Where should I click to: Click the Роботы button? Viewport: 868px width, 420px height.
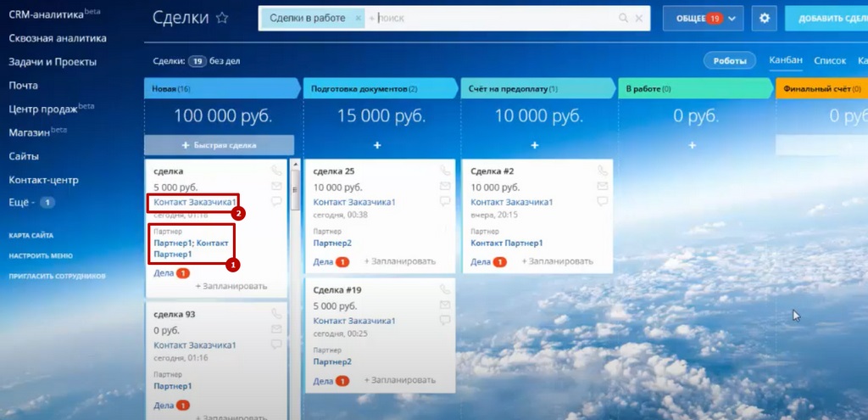tap(730, 61)
